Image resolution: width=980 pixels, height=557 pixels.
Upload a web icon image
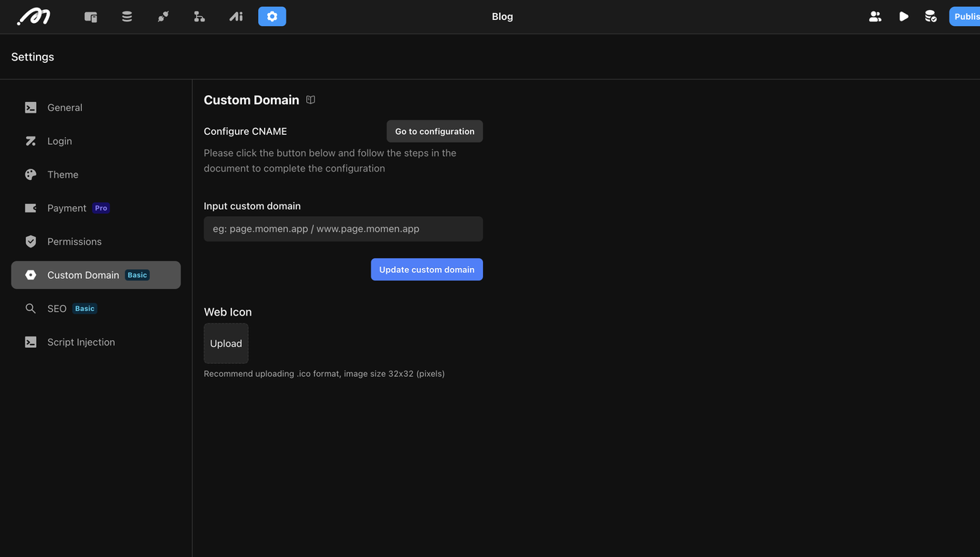point(226,343)
